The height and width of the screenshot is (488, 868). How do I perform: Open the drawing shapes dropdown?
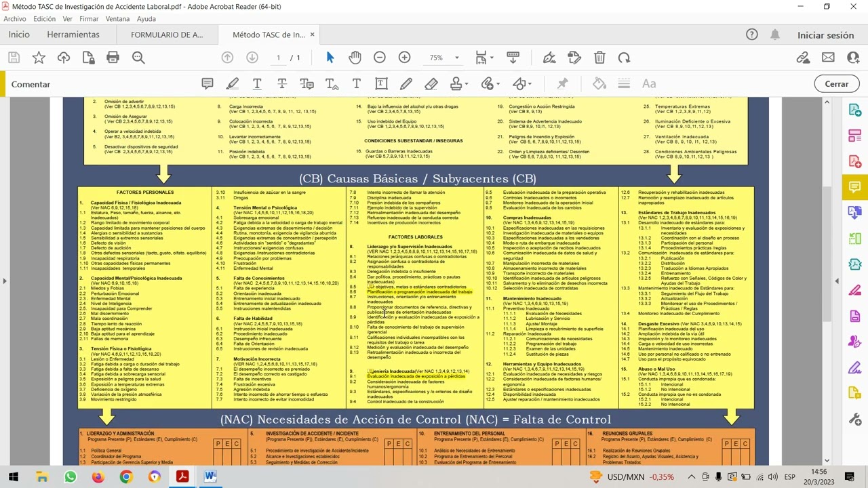(x=521, y=84)
